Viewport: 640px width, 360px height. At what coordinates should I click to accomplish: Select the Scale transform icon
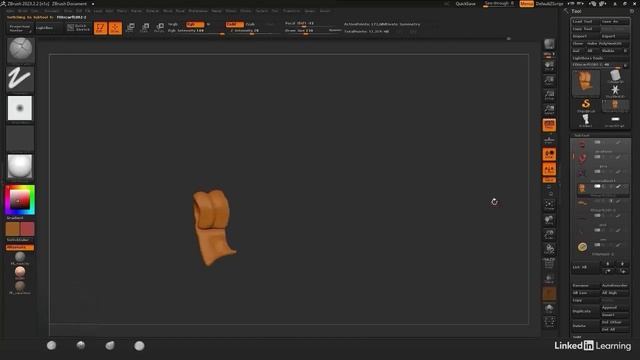pos(145,28)
